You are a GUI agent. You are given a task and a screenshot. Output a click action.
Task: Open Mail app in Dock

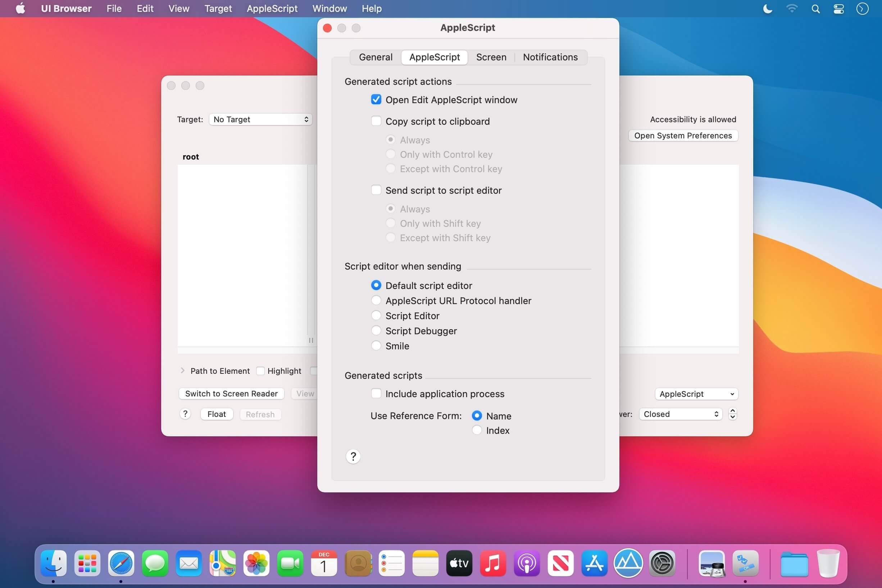click(188, 563)
